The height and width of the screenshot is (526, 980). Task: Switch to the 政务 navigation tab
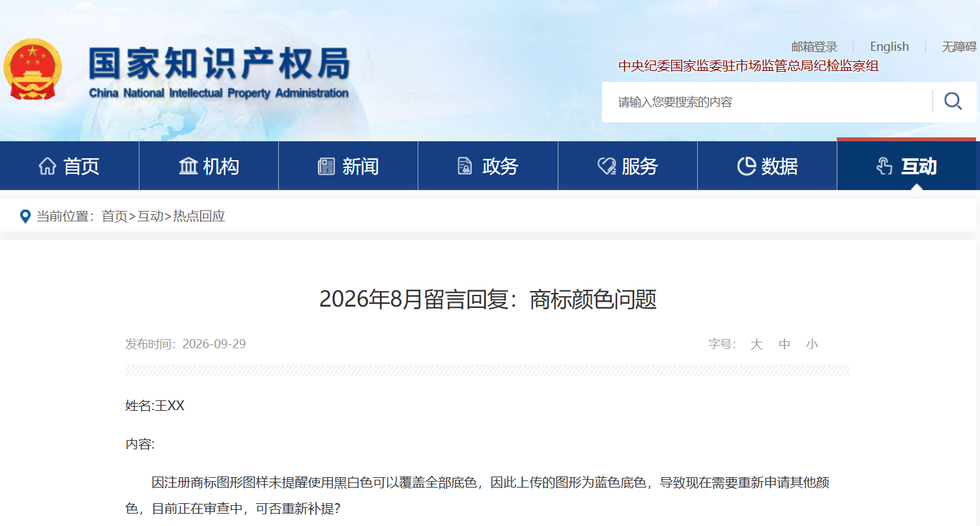tap(488, 166)
